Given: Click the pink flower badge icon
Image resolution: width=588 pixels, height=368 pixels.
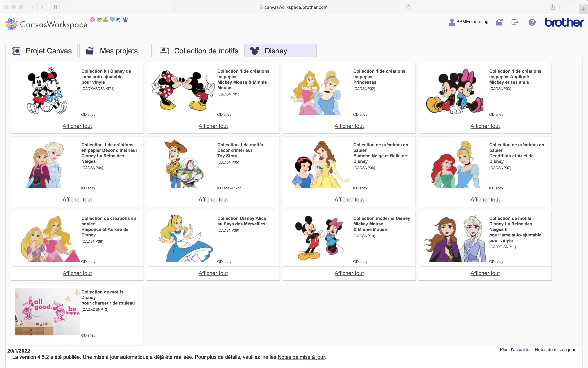Looking at the screenshot, I should [x=92, y=20].
